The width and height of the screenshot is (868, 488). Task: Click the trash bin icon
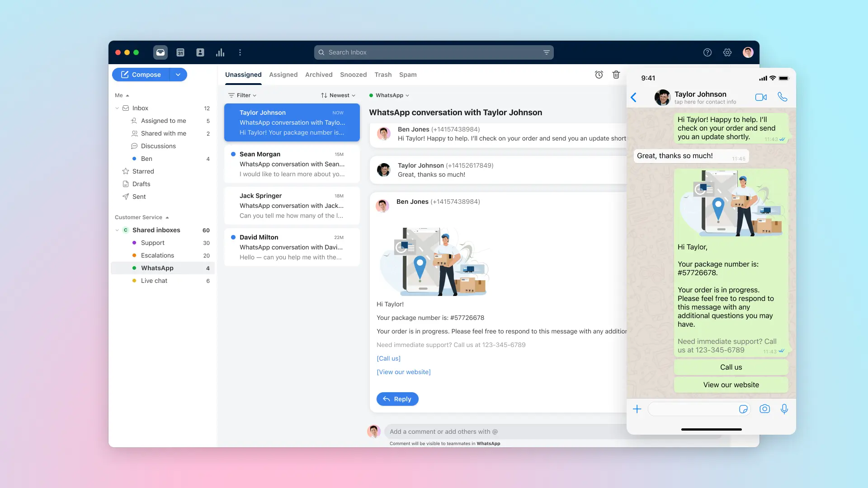[x=616, y=75]
